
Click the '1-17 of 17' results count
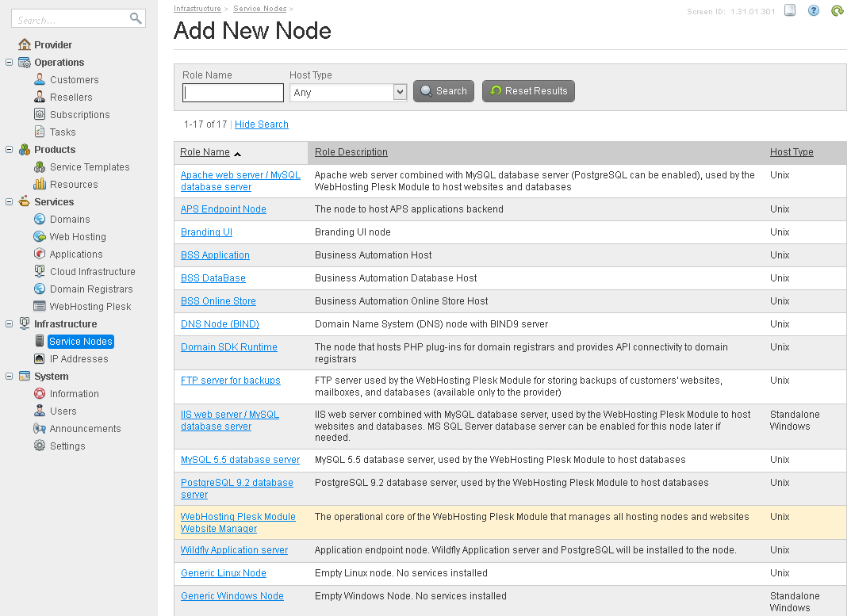click(205, 124)
